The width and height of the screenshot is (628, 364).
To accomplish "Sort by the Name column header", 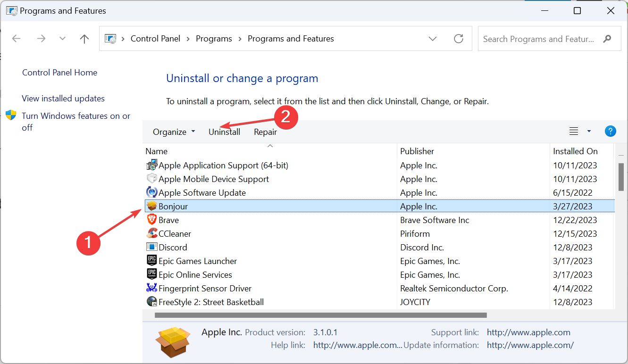I will (x=157, y=151).
